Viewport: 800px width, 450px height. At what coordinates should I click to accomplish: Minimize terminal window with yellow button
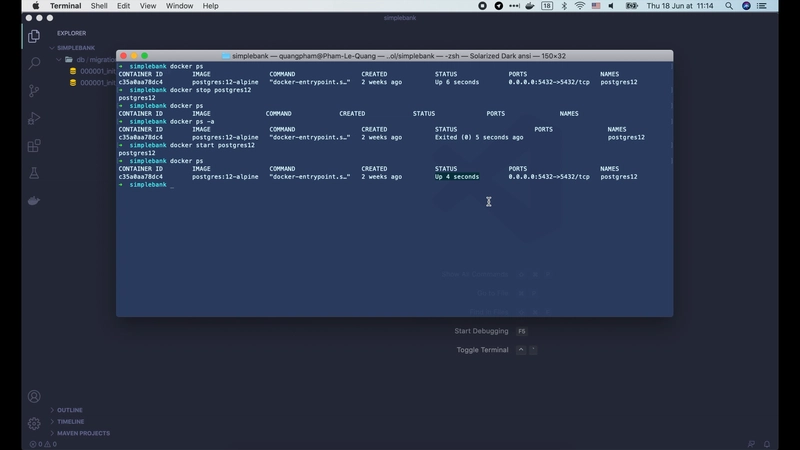(134, 56)
